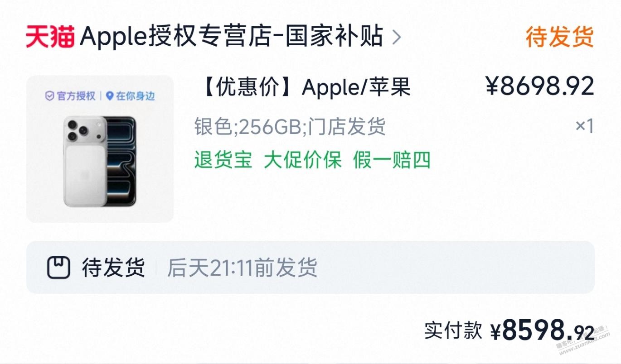Viewport: 621px width, 364px height.
Task: Tap the 退货宝 service tag
Action: coord(223,160)
